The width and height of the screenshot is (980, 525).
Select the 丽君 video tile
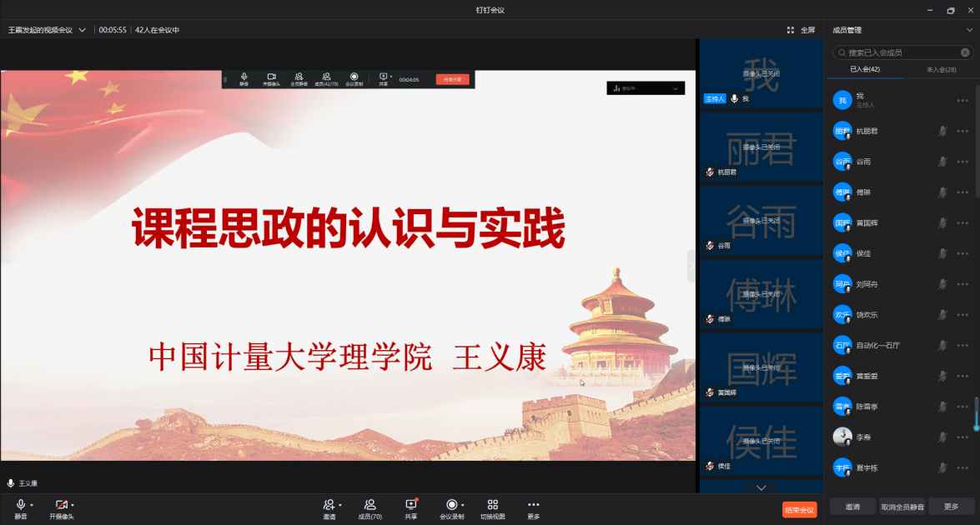(761, 147)
